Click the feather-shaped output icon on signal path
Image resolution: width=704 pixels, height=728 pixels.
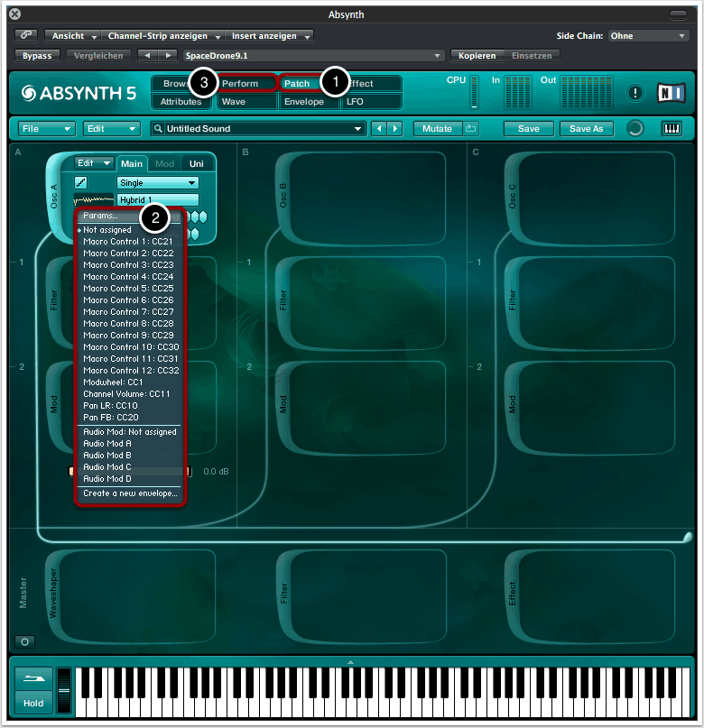687,537
